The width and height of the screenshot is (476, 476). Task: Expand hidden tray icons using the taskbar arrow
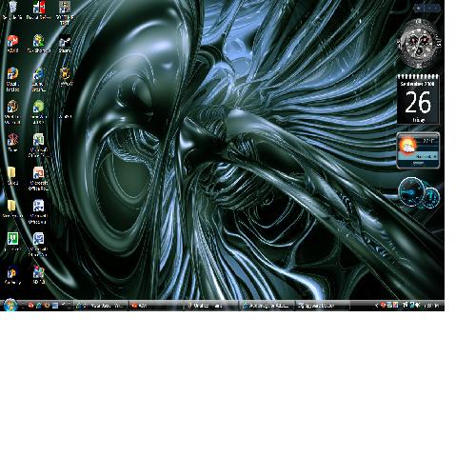click(376, 306)
